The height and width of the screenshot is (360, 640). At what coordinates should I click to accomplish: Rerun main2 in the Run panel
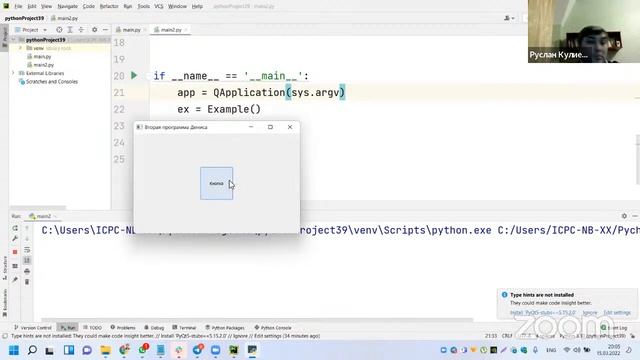[x=15, y=228]
